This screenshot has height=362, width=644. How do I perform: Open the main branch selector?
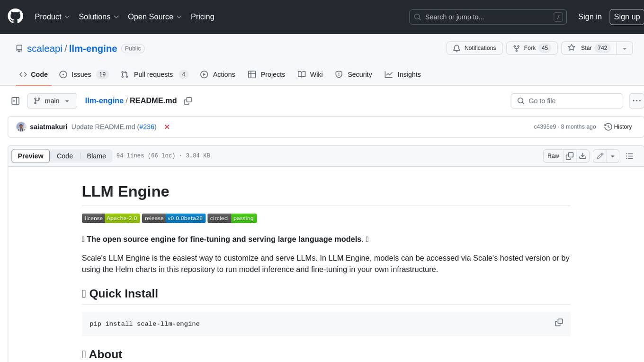pyautogui.click(x=52, y=101)
